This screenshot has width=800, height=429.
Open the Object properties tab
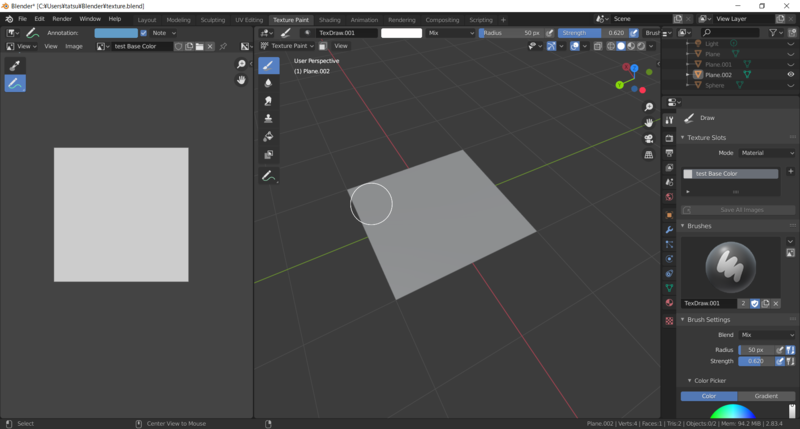tap(669, 215)
